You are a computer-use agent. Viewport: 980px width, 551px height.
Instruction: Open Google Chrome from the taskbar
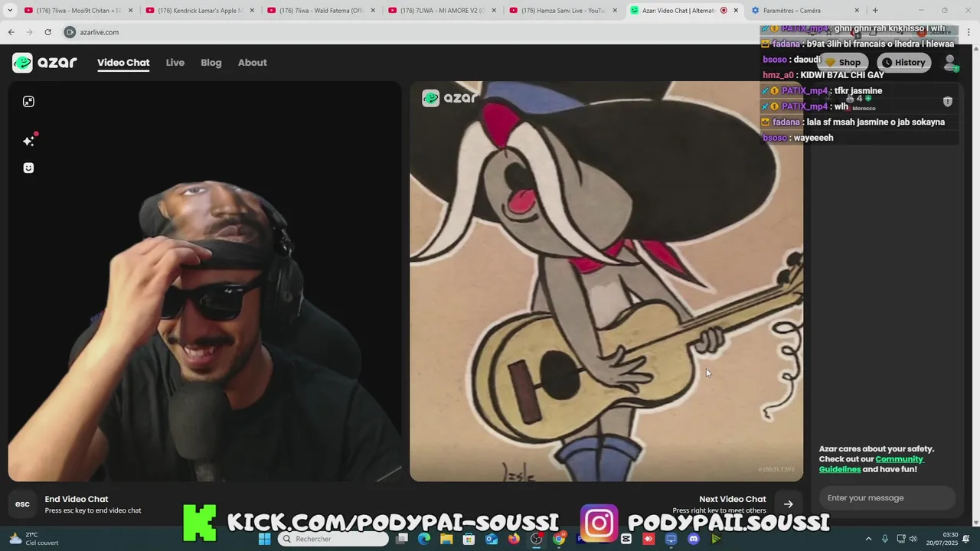tap(559, 539)
